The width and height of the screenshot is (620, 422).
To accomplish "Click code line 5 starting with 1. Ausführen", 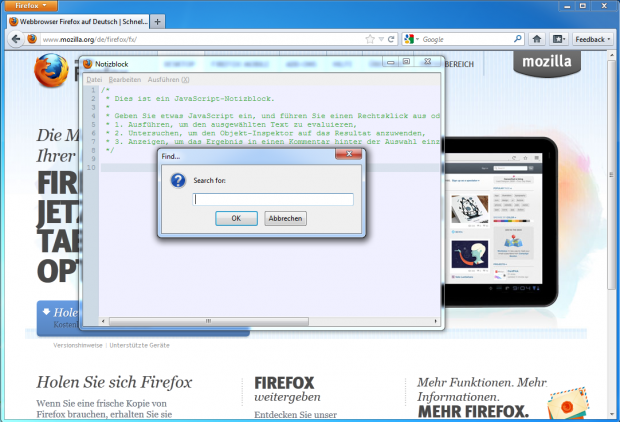I will [x=231, y=125].
